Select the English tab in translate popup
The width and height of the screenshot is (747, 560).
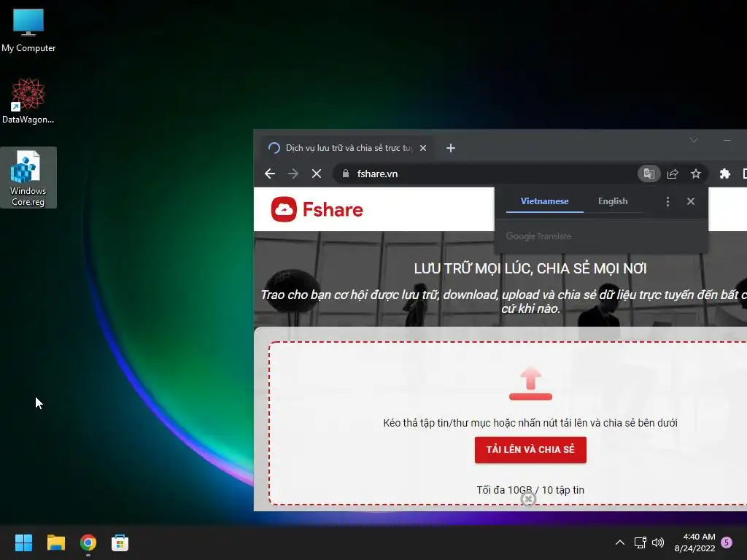[613, 201]
